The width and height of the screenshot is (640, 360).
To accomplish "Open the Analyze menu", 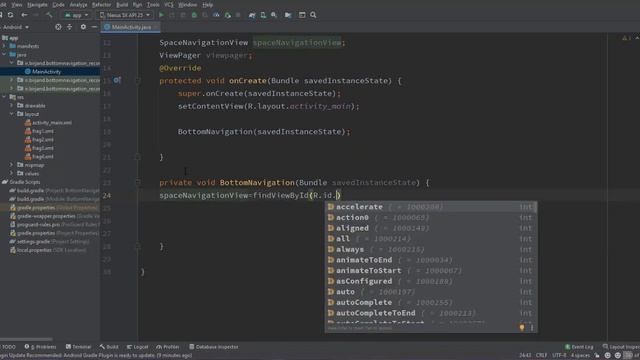I will pos(78,5).
